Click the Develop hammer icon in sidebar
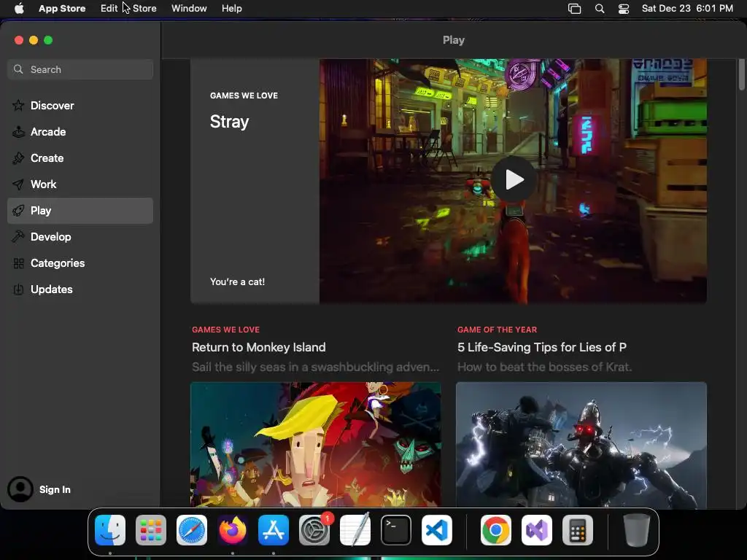Screen dimensions: 747x560 18,237
